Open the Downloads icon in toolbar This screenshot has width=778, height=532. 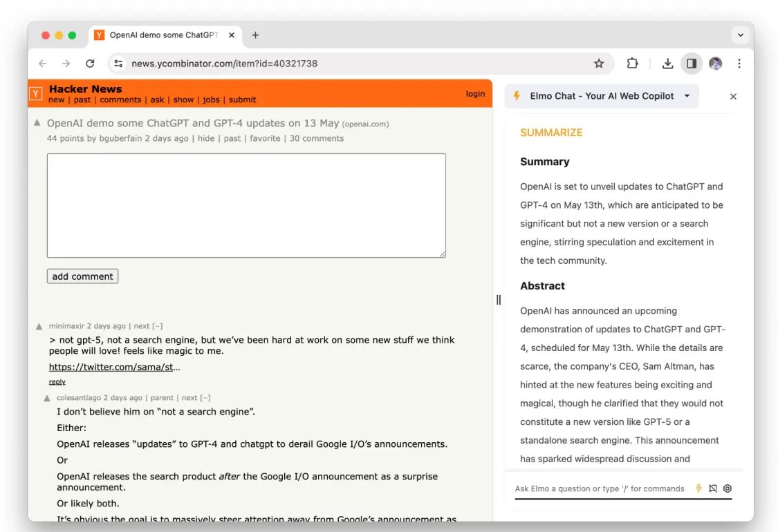click(x=667, y=64)
